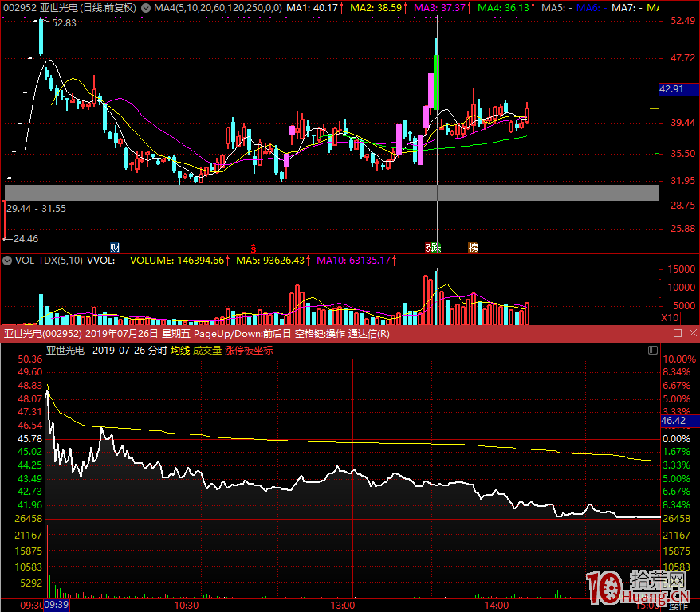The width and height of the screenshot is (700, 612).
Task: Click the X10 volume scale label
Action: (x=671, y=317)
